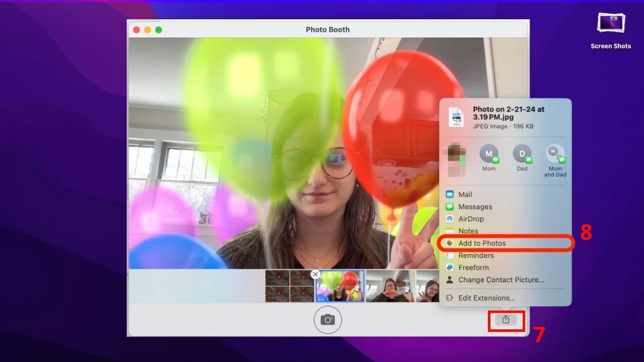Click the 'JPEG Image · 196 KB' text
Screen dimensions: 644x362
point(503,127)
